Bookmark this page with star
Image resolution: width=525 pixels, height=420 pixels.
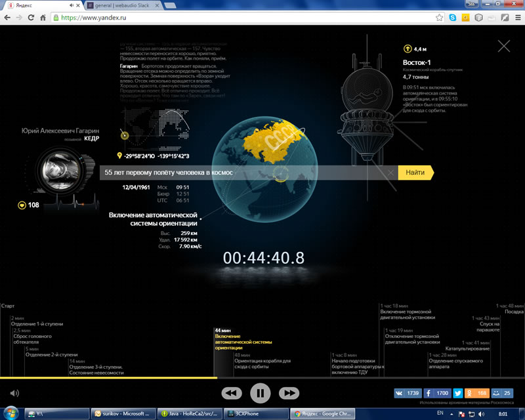click(x=439, y=18)
